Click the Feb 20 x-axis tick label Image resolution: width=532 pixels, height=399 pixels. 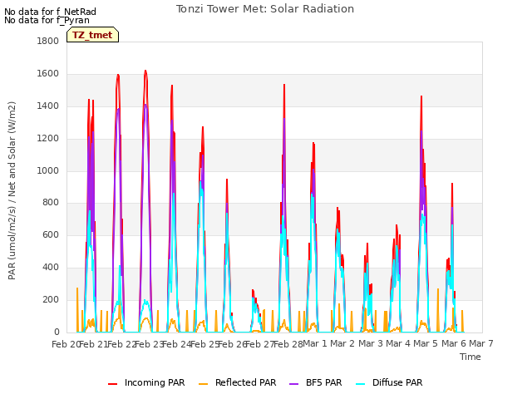tap(66, 344)
